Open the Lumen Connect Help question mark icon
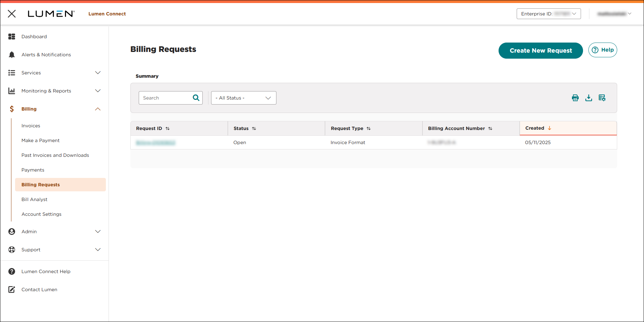This screenshot has height=322, width=644. coord(12,271)
